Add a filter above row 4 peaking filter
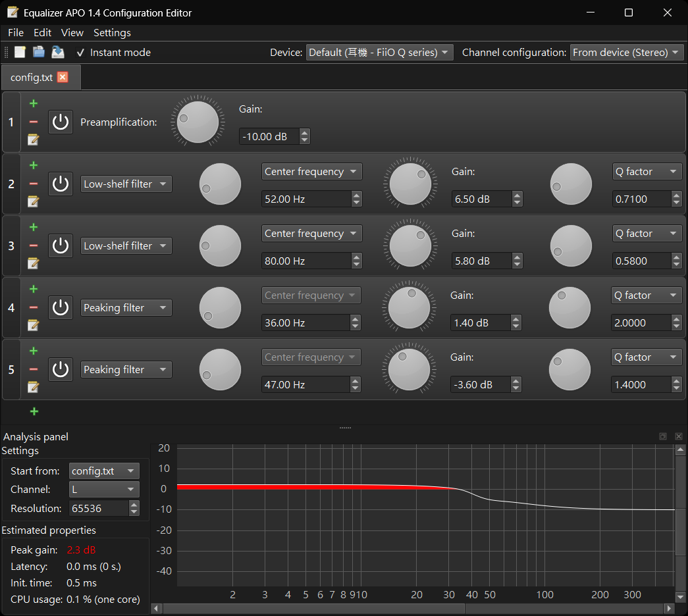The image size is (688, 616). point(34,289)
